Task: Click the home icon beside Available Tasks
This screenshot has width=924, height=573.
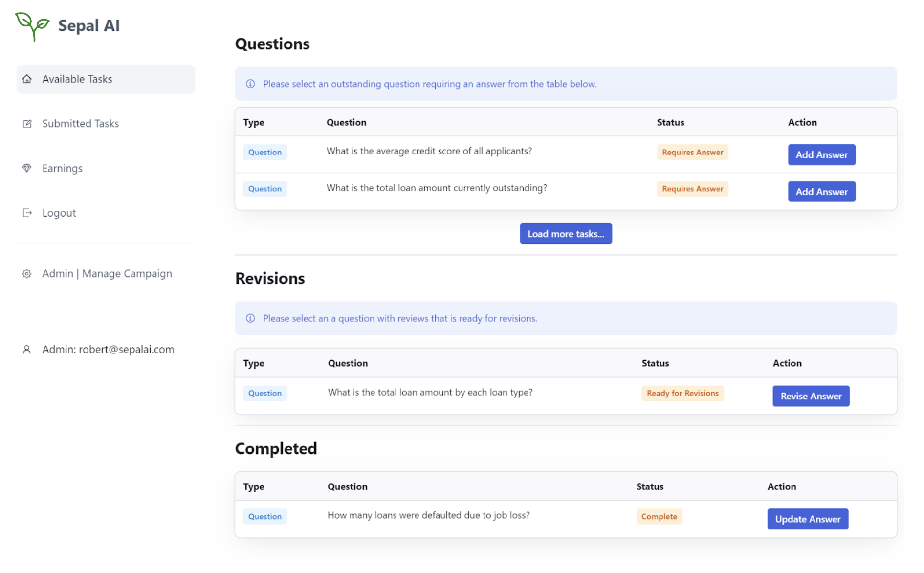Action: tap(27, 79)
